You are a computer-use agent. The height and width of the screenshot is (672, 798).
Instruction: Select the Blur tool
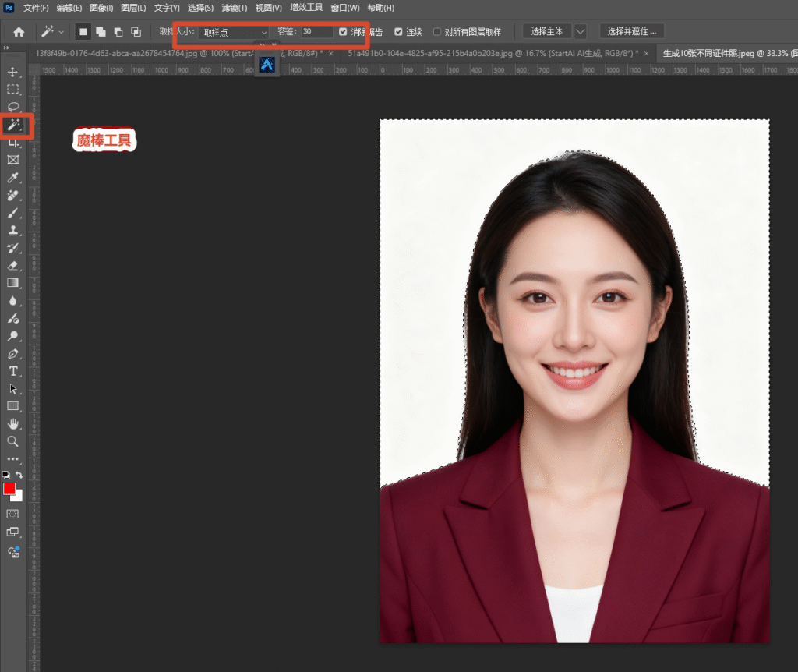click(12, 301)
